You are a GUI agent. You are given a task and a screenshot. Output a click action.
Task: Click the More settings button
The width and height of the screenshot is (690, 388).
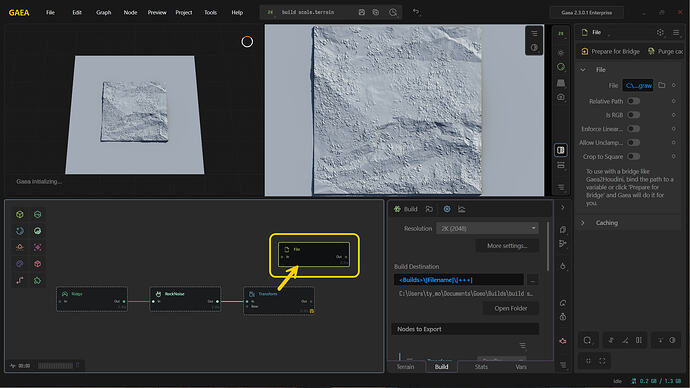tap(507, 245)
